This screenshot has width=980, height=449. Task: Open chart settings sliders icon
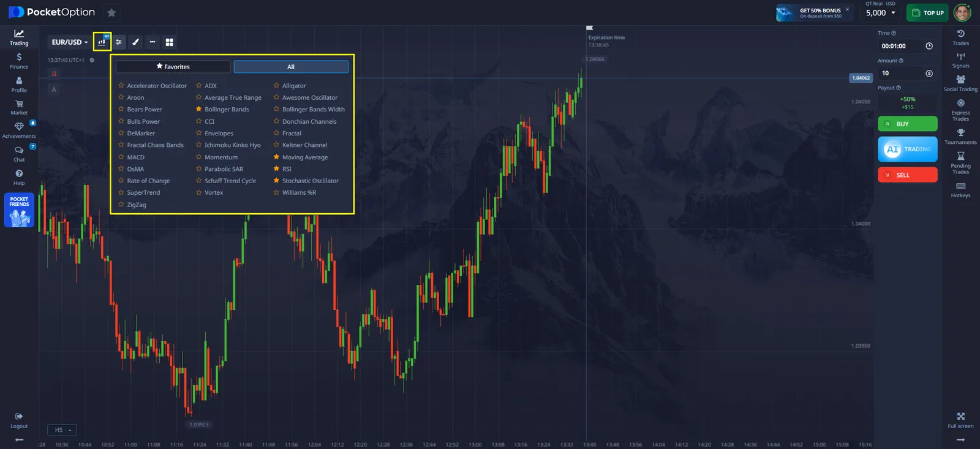point(119,42)
